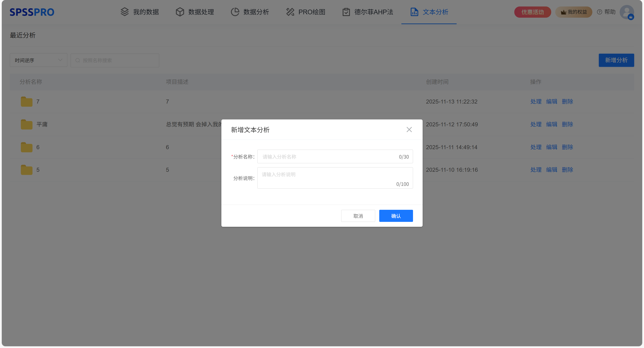
Task: Click the help question mark icon
Action: pos(599,12)
